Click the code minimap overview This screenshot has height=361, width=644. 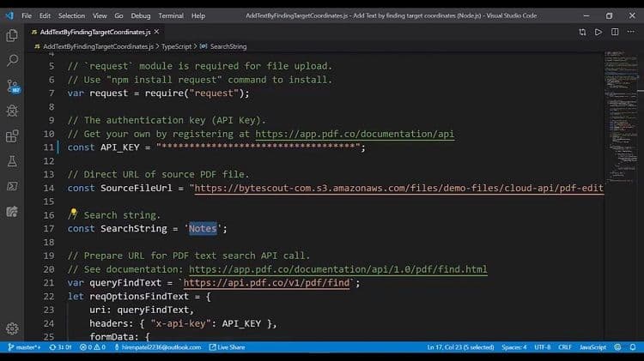[623, 120]
